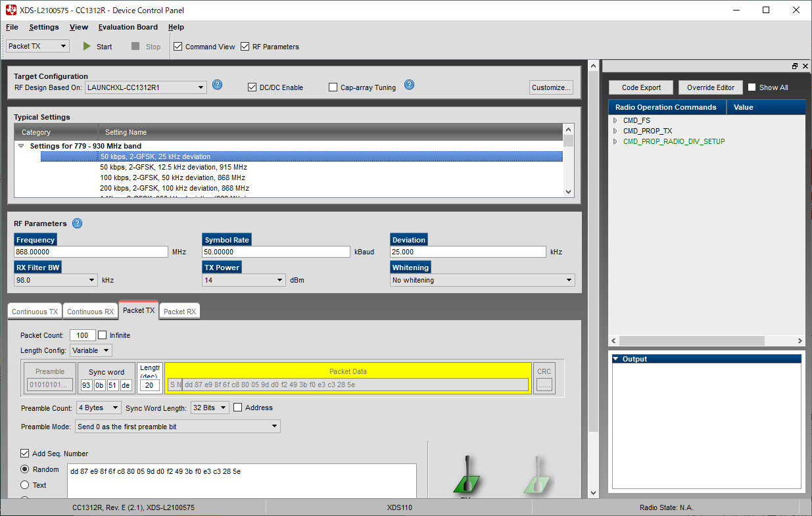Screen dimensions: 812x516
Task: Click the Typical Settings list scroll-down arrow
Action: click(569, 192)
